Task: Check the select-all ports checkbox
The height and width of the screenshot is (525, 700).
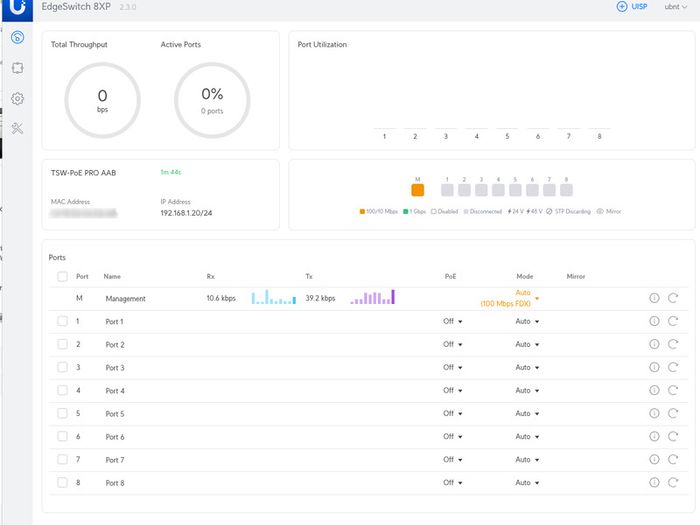Action: pyautogui.click(x=62, y=276)
